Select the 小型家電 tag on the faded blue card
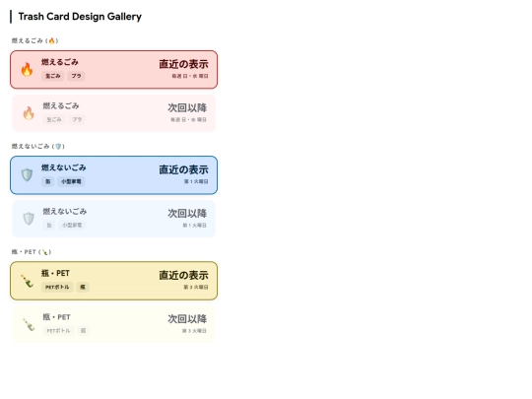The height and width of the screenshot is (399, 532). 72,225
